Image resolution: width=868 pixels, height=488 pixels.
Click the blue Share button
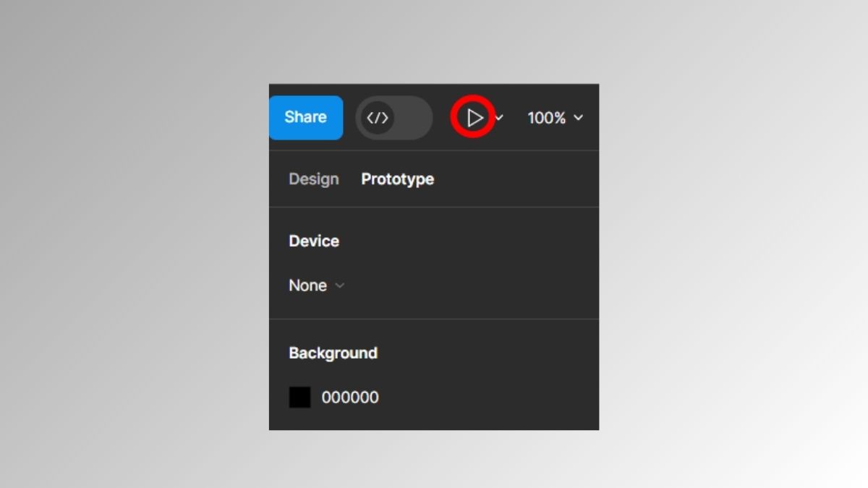(306, 118)
